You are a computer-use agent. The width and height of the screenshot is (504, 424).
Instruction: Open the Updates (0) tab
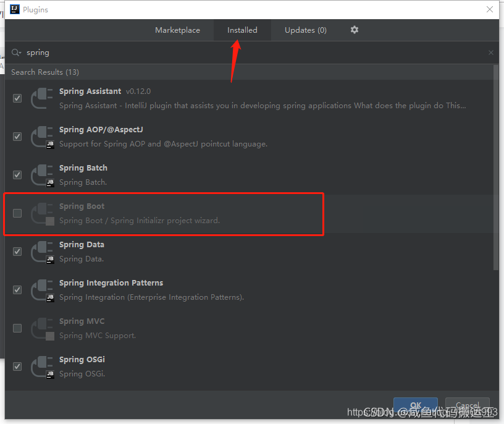point(305,30)
